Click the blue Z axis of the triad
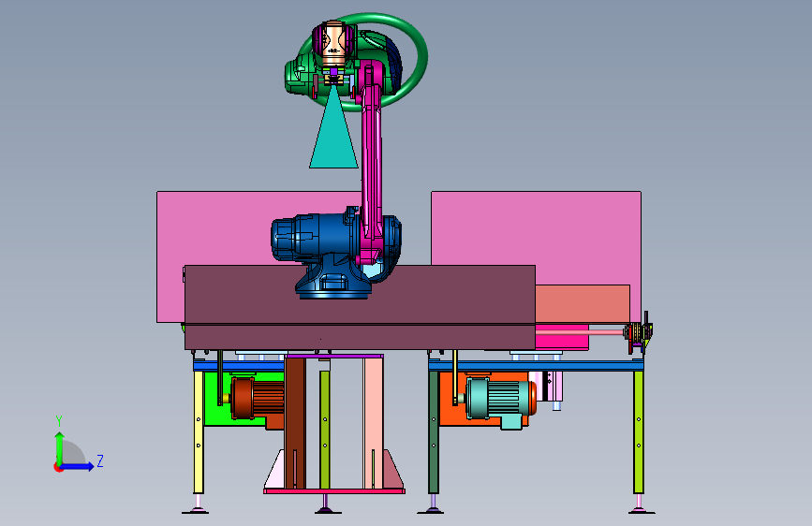The image size is (812, 526). 78,466
